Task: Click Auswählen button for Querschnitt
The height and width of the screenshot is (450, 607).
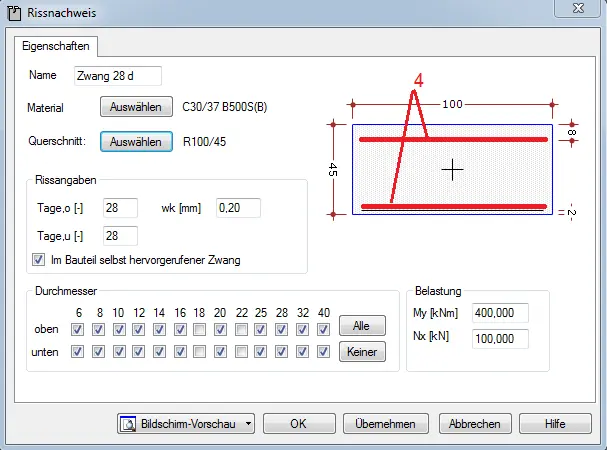Action: (136, 142)
